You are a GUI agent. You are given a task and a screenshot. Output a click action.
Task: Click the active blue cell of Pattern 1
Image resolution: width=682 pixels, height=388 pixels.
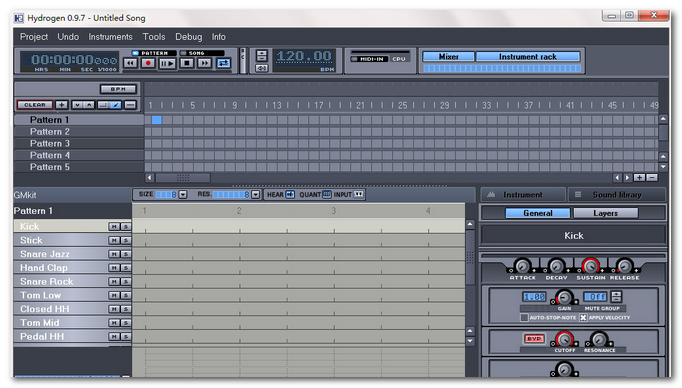point(157,120)
